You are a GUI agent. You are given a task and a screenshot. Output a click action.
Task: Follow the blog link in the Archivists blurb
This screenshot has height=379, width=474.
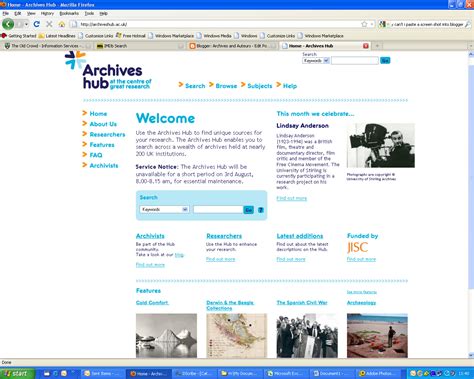pos(179,255)
